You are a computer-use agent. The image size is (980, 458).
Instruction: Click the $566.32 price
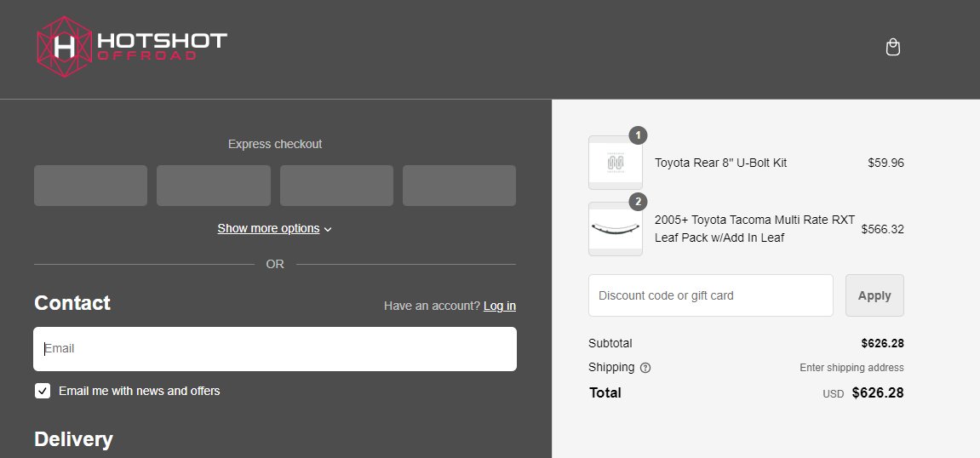pos(882,229)
